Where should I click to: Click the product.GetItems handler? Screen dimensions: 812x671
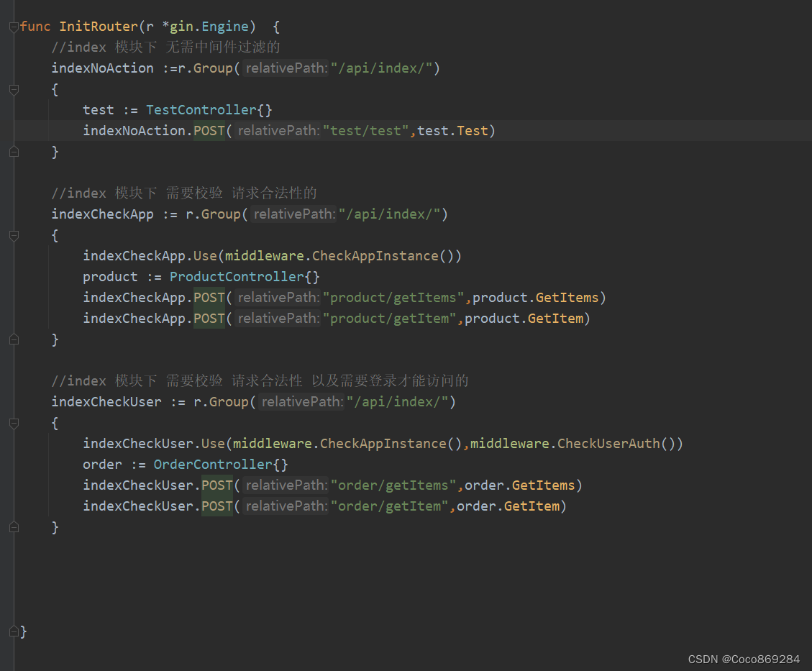pos(536,297)
